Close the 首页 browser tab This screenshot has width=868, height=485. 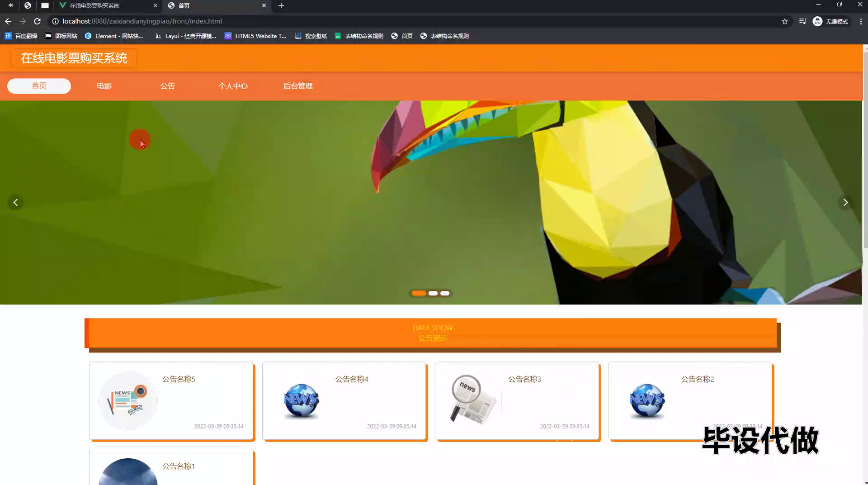coord(264,5)
